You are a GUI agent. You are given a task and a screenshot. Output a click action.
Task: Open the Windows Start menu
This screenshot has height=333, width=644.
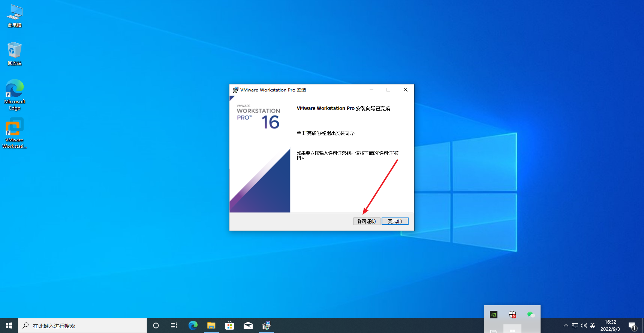pyautogui.click(x=9, y=325)
